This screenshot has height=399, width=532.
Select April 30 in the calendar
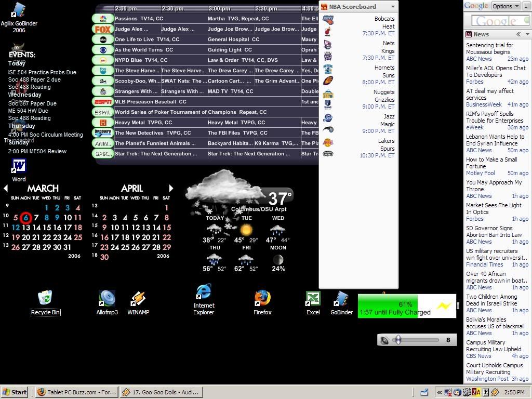pos(104,257)
